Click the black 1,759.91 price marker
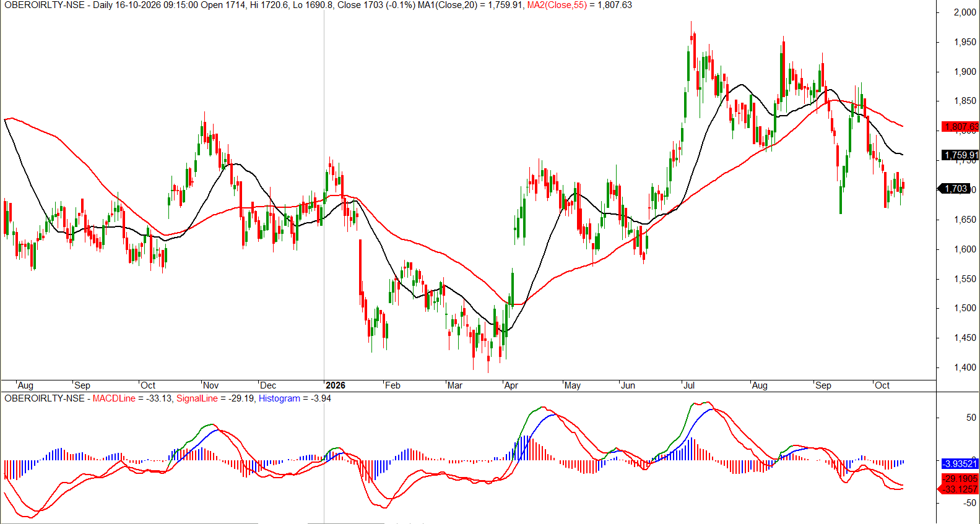 coord(960,155)
